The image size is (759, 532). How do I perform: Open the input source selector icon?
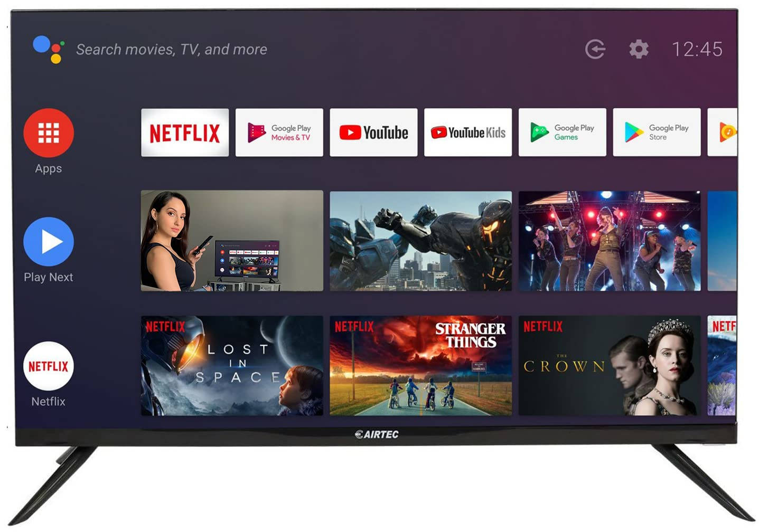coord(595,50)
